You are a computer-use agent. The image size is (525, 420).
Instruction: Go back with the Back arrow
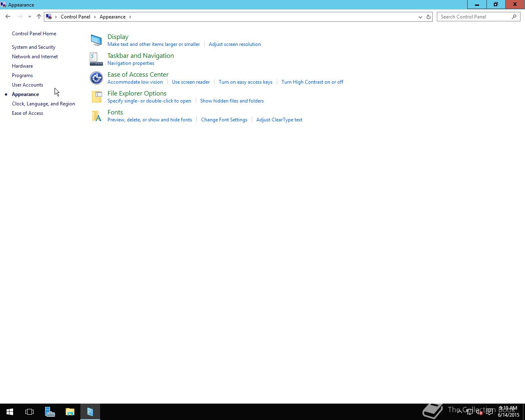click(8, 16)
